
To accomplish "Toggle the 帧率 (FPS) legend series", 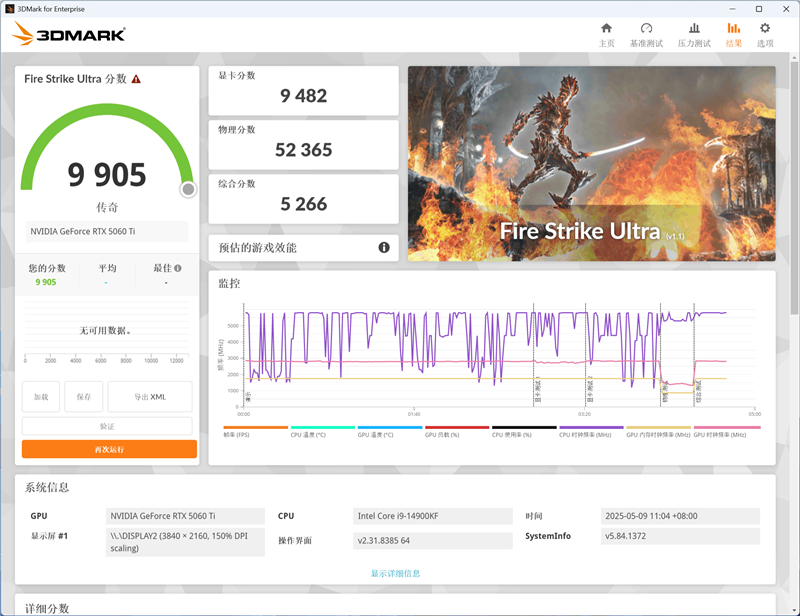I will (240, 436).
